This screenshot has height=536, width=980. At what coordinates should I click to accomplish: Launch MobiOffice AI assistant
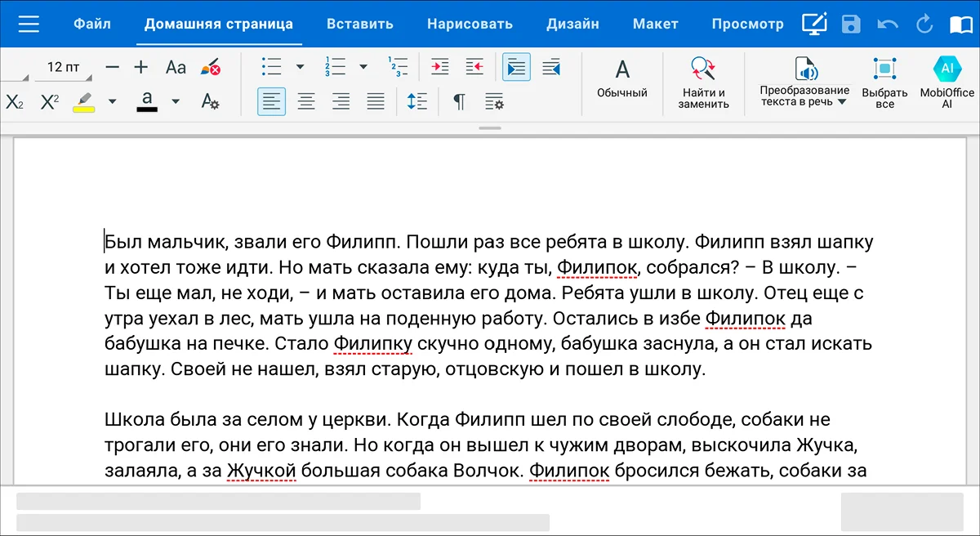[x=947, y=83]
